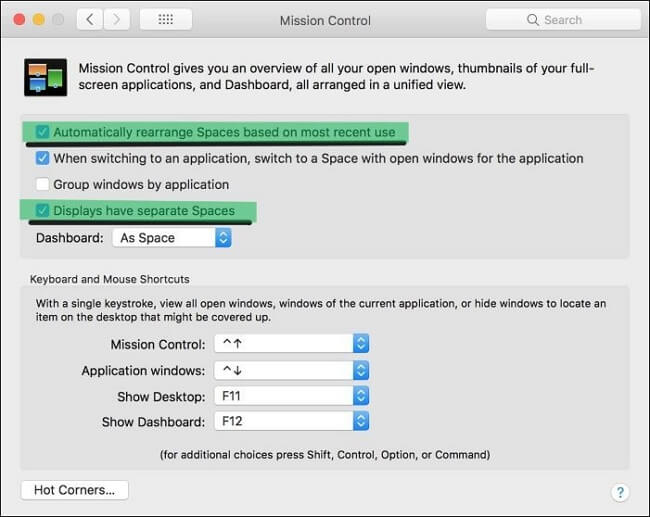Open the Show Desktop F11 dropdown
Screen dimensions: 650x517
click(291, 396)
